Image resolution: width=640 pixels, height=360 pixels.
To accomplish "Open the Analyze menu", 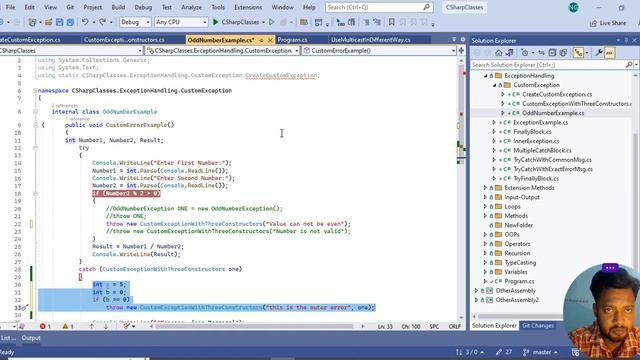I will click(191, 7).
